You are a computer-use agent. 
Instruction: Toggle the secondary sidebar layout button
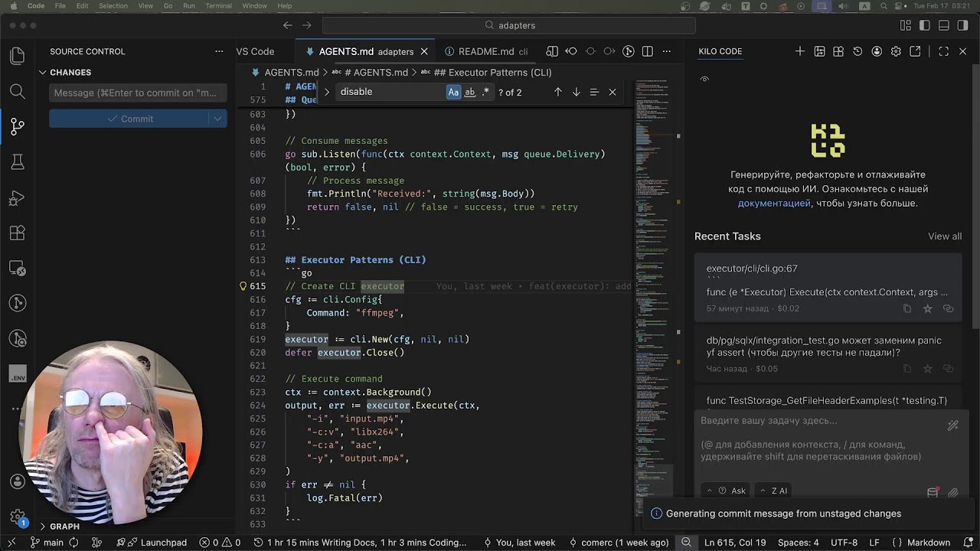[x=962, y=25]
